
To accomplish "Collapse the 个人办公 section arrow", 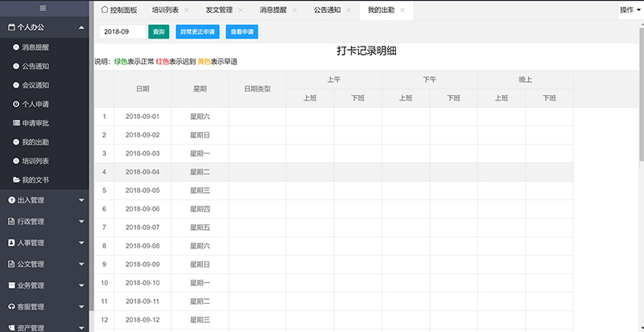I will [x=81, y=27].
